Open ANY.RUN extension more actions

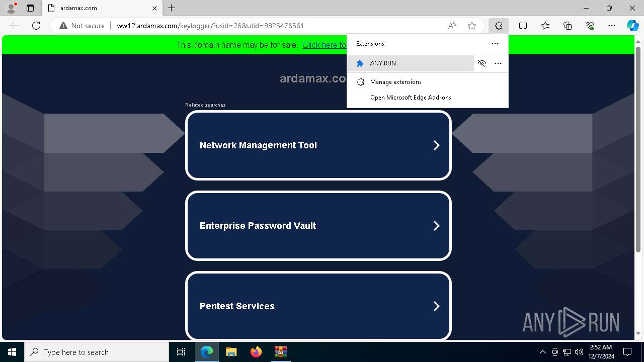click(x=498, y=63)
